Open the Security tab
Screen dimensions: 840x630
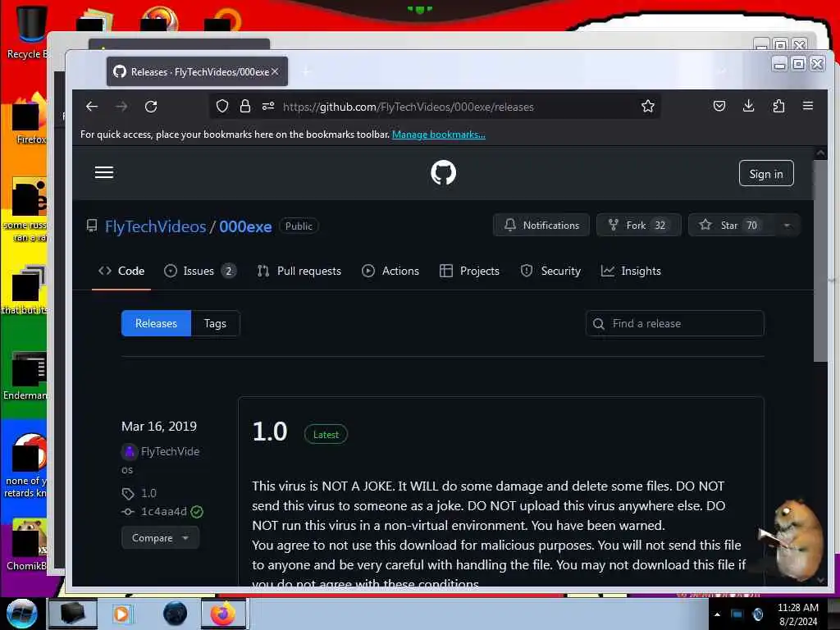click(x=550, y=271)
